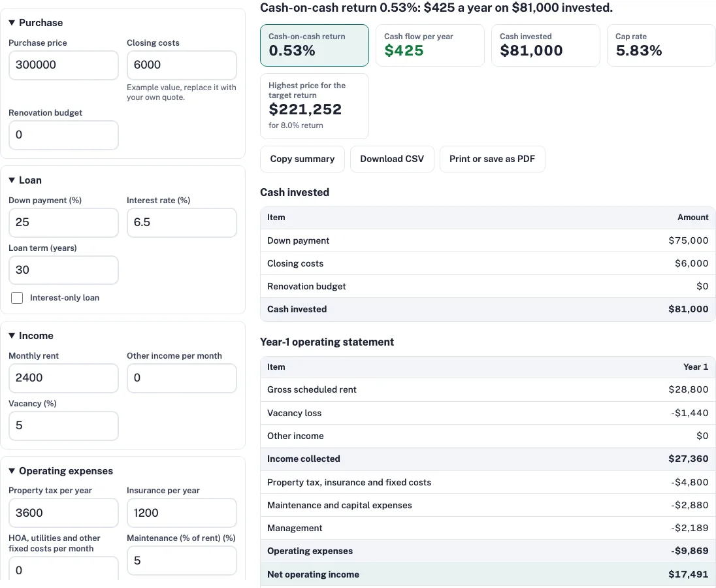Select the Renovation budget input

[x=63, y=135]
